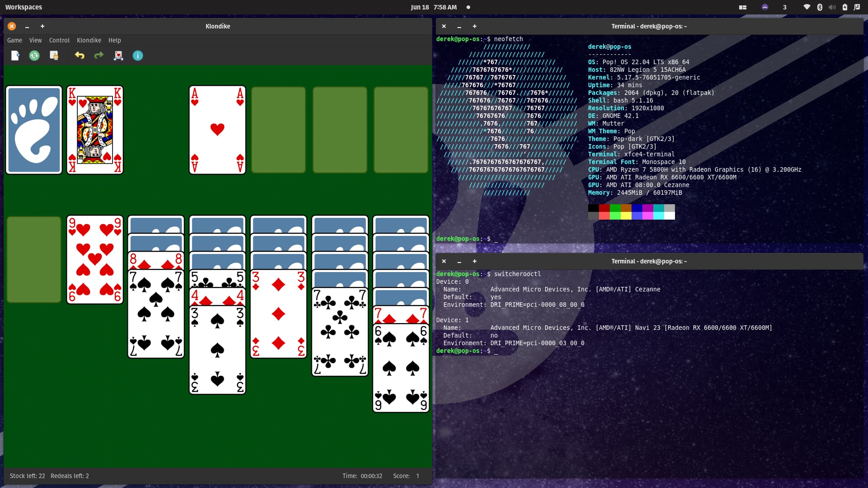Image resolution: width=868 pixels, height=488 pixels.
Task: Open the clock Jun 18 7:58 AM
Action: (434, 7)
